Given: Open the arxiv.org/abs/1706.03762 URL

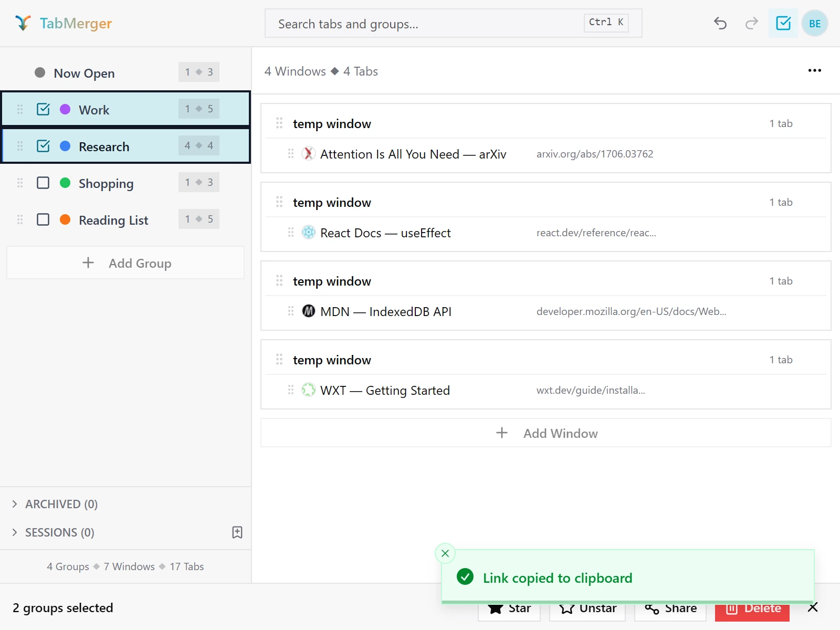Looking at the screenshot, I should point(595,154).
